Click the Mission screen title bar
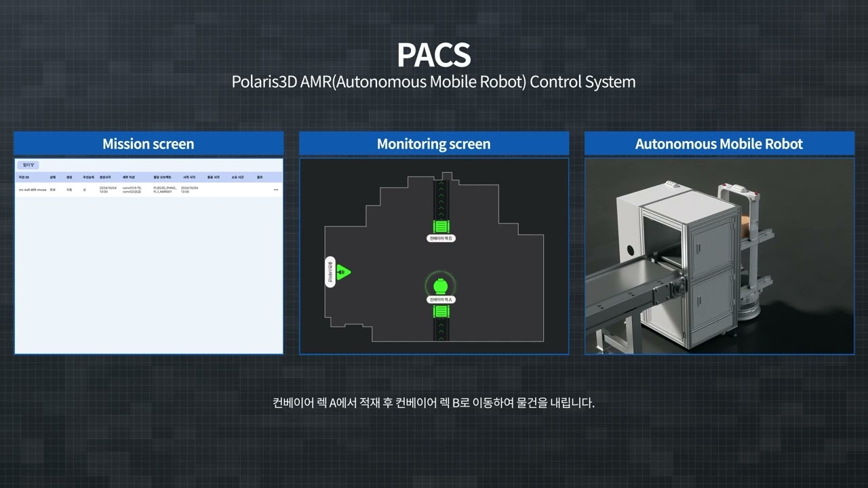Screen dimensions: 868x488 click(149, 144)
